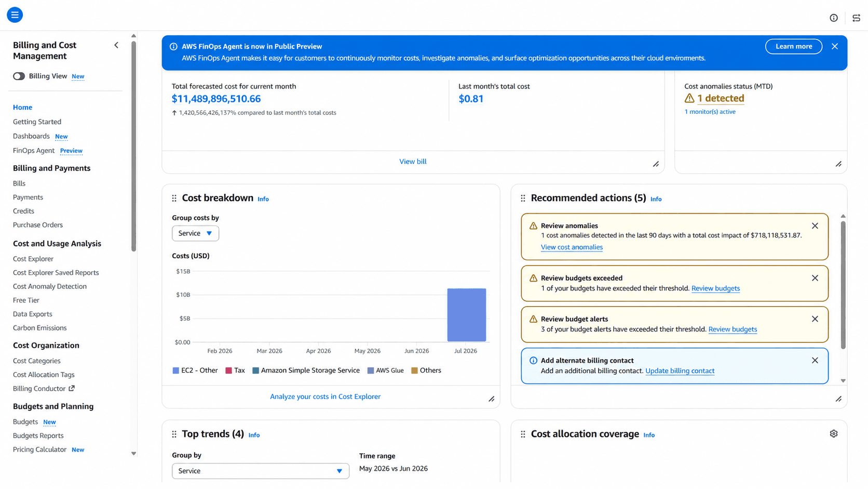
Task: Click the resize handle of Recommended actions widget
Action: click(x=838, y=399)
